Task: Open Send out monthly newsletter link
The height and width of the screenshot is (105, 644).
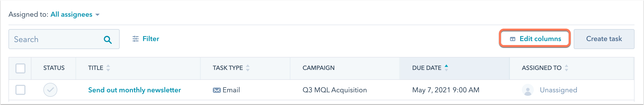Action: [135, 90]
